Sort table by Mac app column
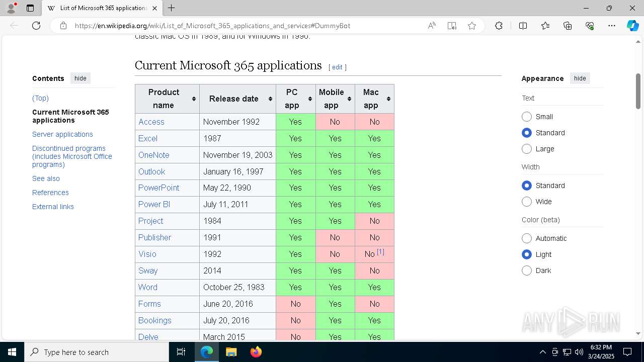 (x=374, y=99)
